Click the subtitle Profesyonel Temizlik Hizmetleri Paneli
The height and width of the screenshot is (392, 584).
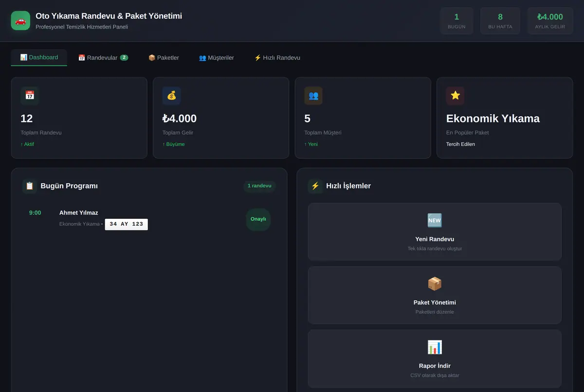82,27
